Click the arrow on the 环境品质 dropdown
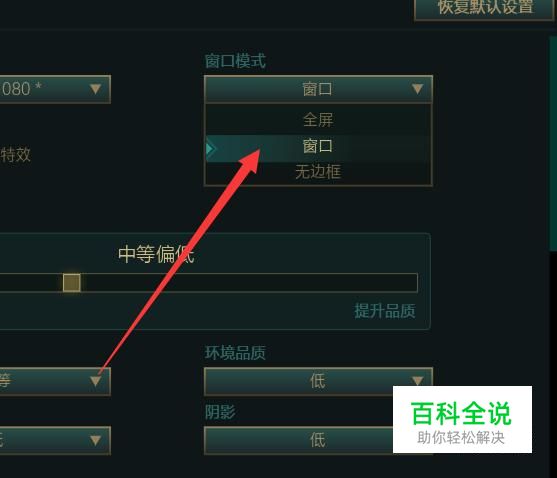557x478 pixels. [417, 381]
